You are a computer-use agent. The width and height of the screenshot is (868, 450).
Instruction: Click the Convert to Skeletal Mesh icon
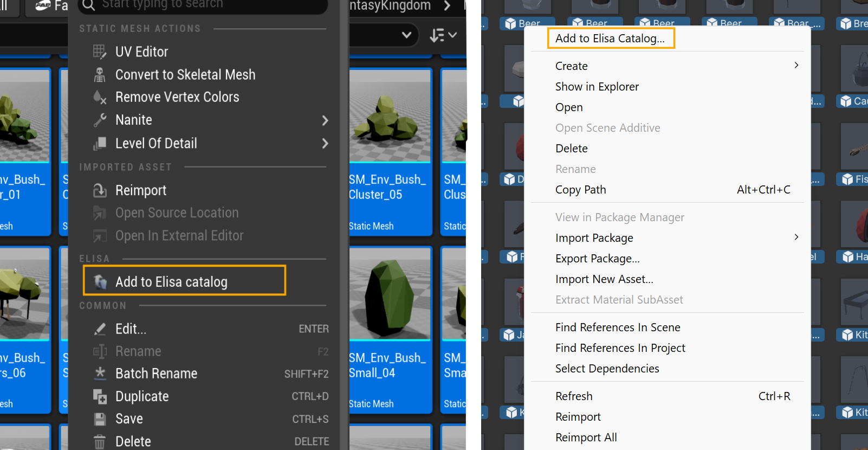(100, 74)
